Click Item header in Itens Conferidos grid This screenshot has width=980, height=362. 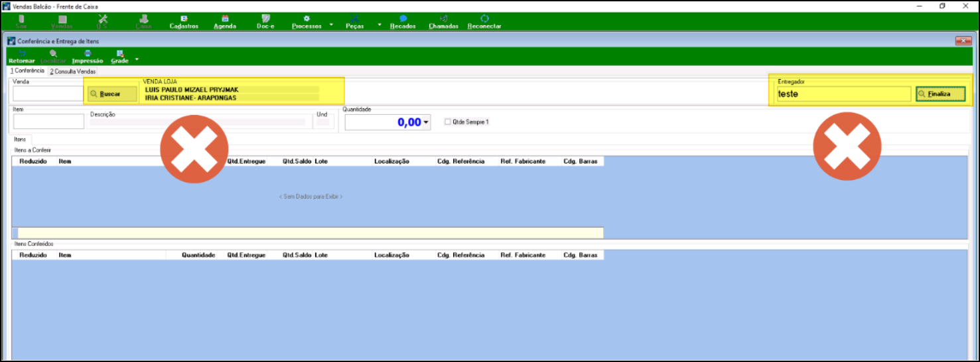65,255
